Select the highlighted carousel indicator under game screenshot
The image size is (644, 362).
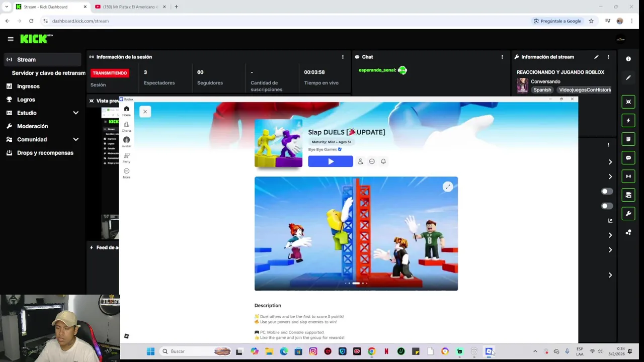point(356,283)
